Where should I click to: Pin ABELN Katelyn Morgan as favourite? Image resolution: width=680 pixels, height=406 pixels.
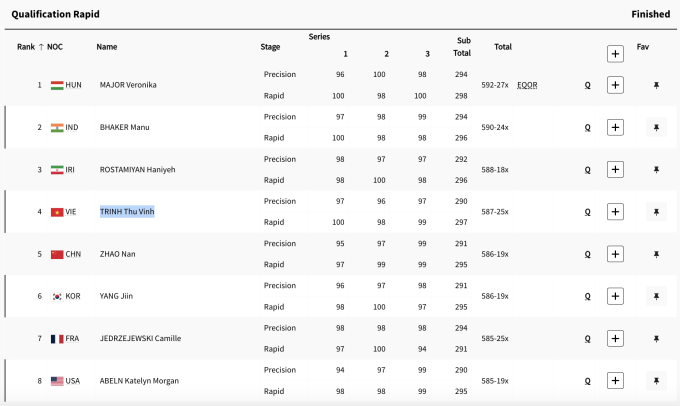point(655,381)
